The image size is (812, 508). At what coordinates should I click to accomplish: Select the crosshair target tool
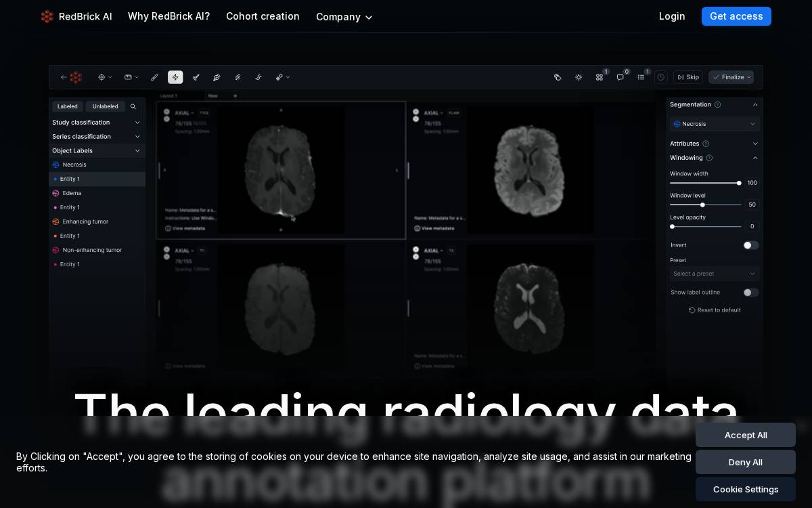click(101, 77)
